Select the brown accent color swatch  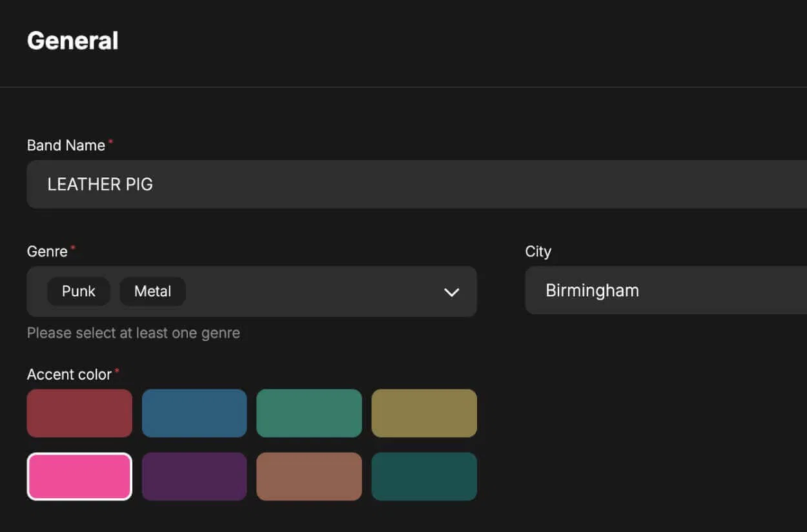[309, 476]
